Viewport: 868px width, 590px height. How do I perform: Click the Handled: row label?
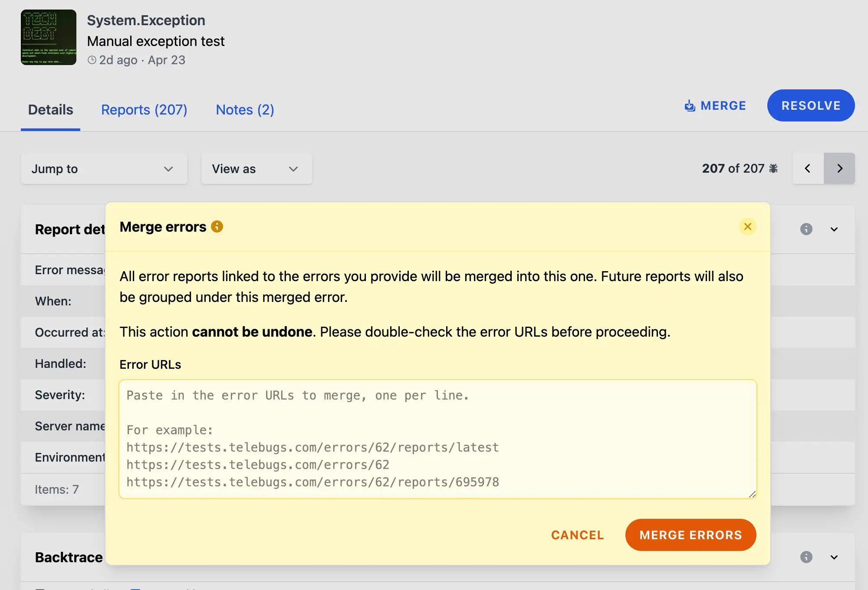tap(60, 364)
